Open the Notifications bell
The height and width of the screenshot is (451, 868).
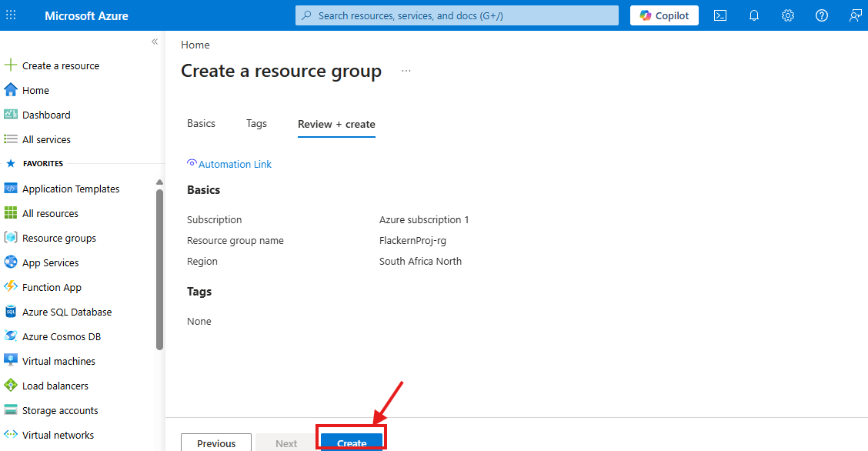pos(754,15)
